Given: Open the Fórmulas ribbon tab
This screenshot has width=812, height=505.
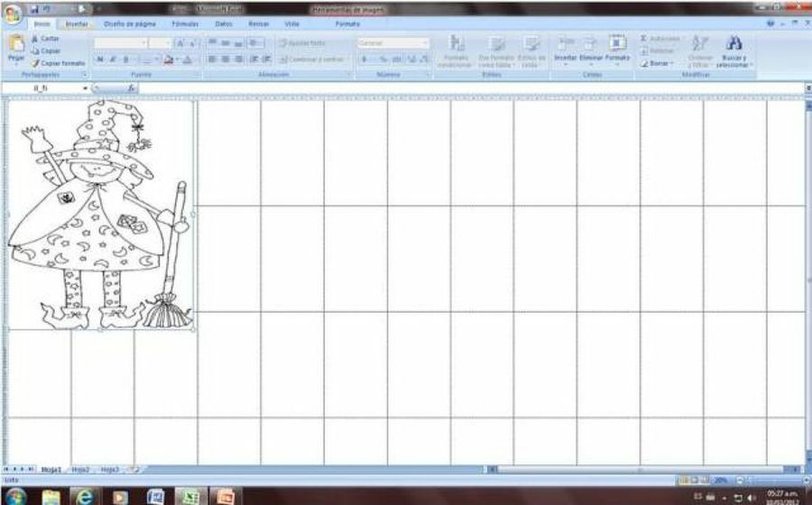Looking at the screenshot, I should (x=185, y=24).
